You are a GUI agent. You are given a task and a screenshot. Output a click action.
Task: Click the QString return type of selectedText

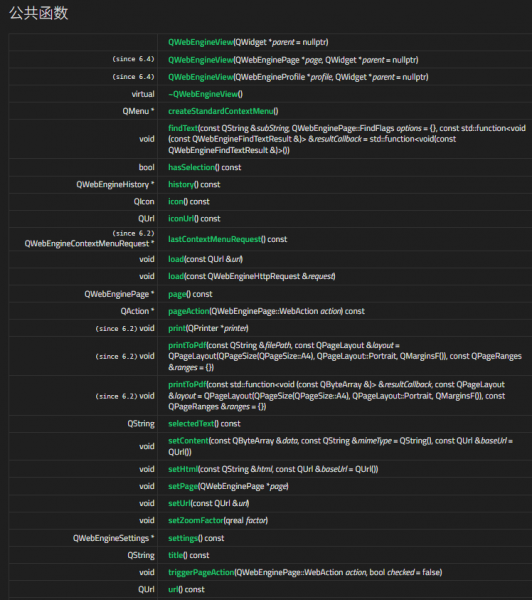pos(141,424)
